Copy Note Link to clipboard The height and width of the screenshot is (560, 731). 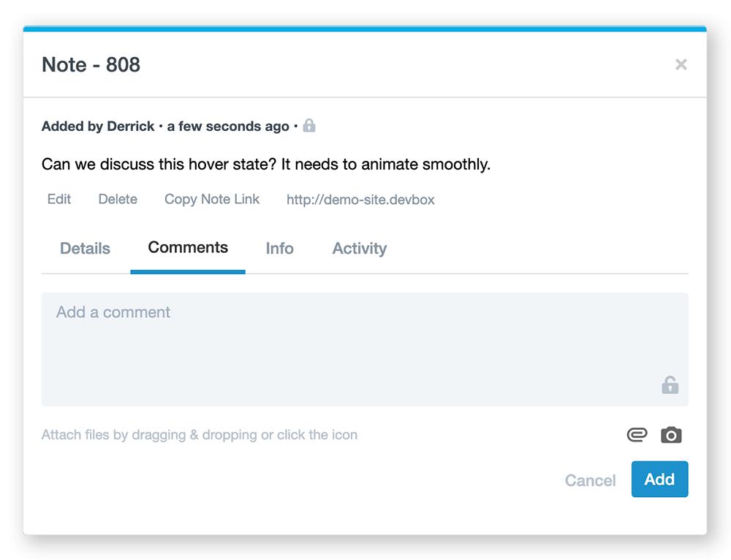point(212,200)
